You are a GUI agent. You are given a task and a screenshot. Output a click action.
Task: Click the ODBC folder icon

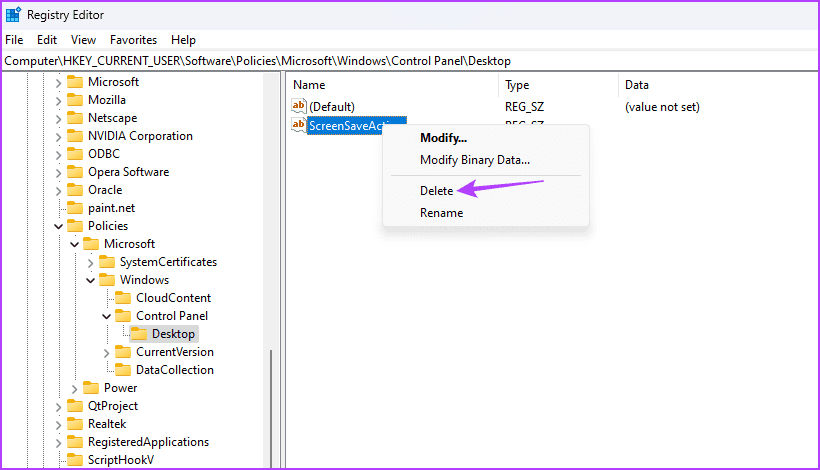click(x=75, y=154)
